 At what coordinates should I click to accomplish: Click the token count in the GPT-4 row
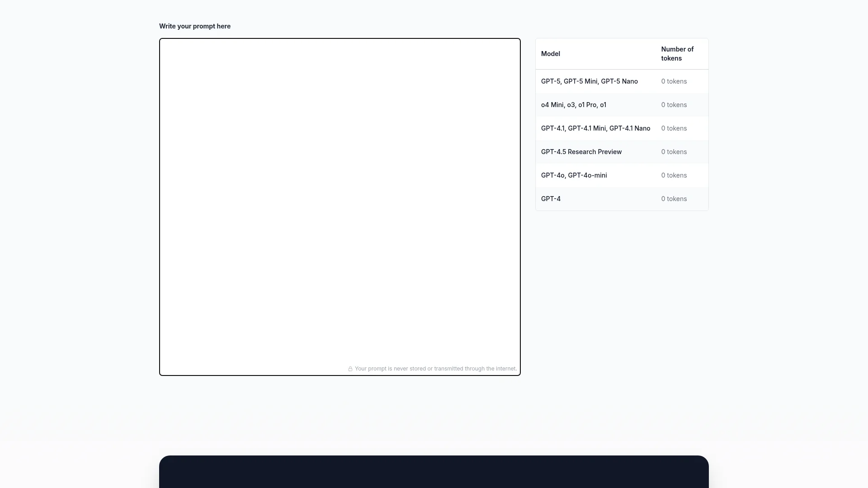[x=674, y=199]
